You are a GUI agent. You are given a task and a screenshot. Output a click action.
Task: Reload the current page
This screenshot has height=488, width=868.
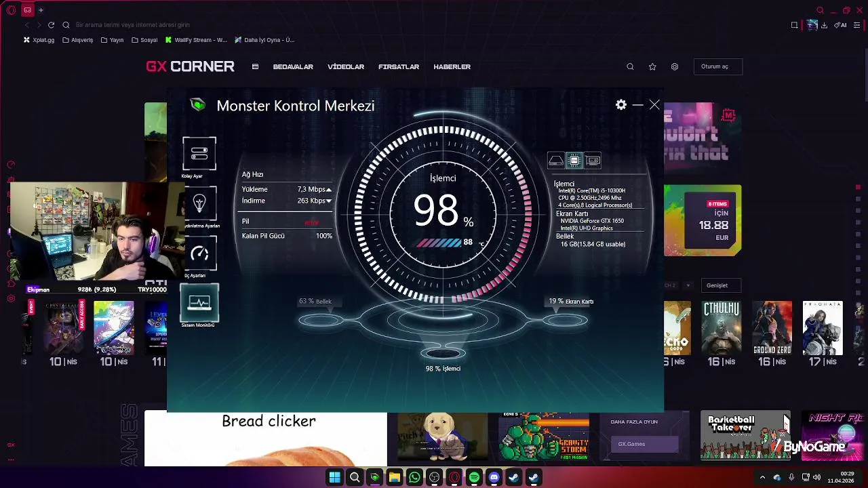click(x=51, y=25)
